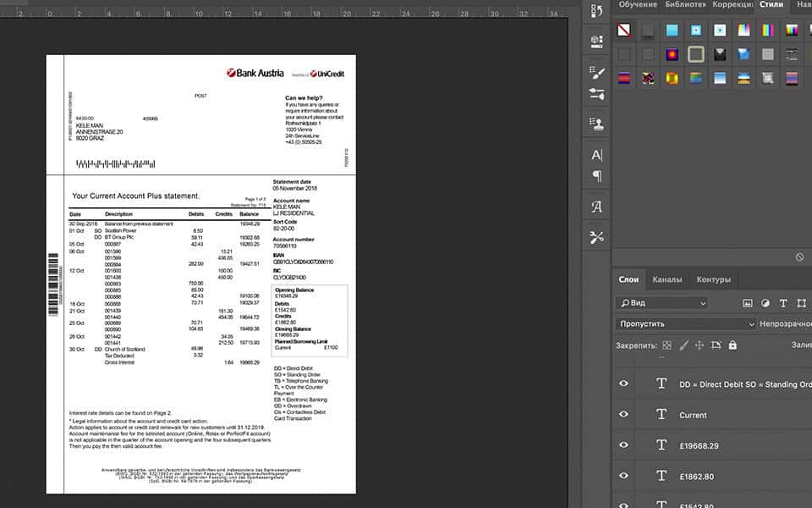The height and width of the screenshot is (508, 812).
Task: Apply the purple and red striped style swatch
Action: [x=792, y=78]
